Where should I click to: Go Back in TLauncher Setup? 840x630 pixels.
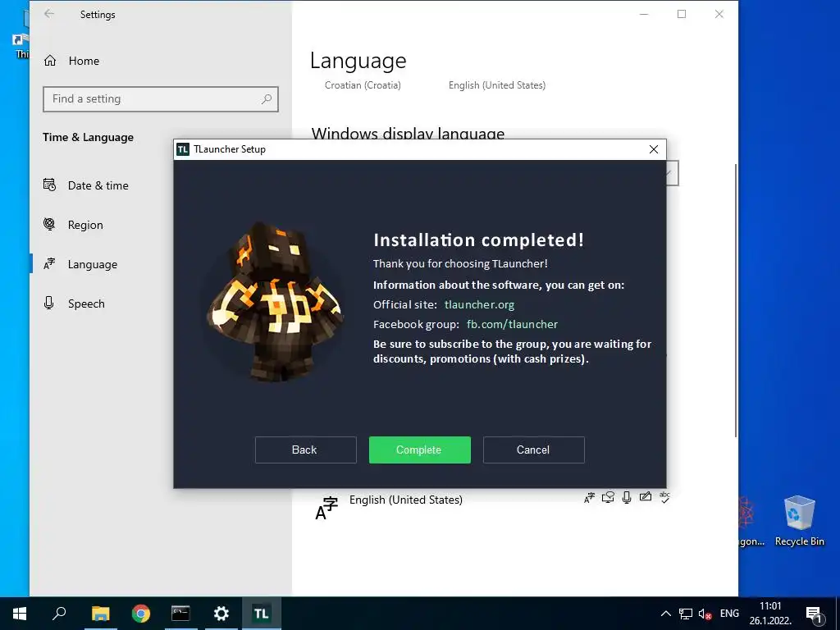[305, 450]
